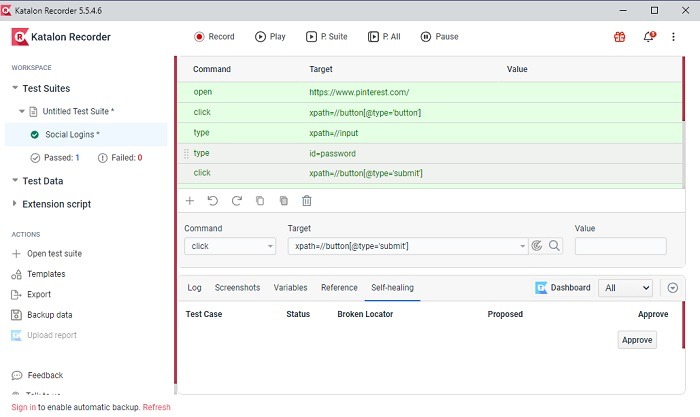
Task: Add a new command with plus icon
Action: pos(190,201)
